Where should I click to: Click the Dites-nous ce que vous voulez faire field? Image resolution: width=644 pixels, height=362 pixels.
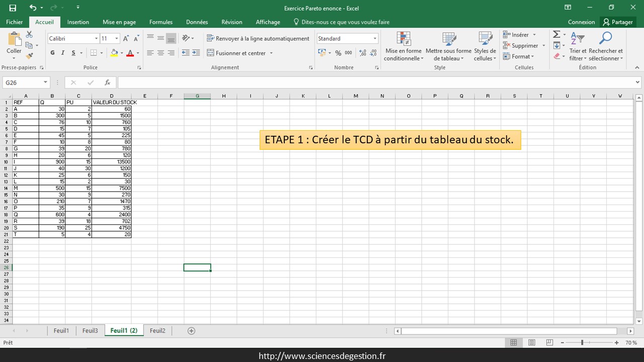pyautogui.click(x=345, y=22)
